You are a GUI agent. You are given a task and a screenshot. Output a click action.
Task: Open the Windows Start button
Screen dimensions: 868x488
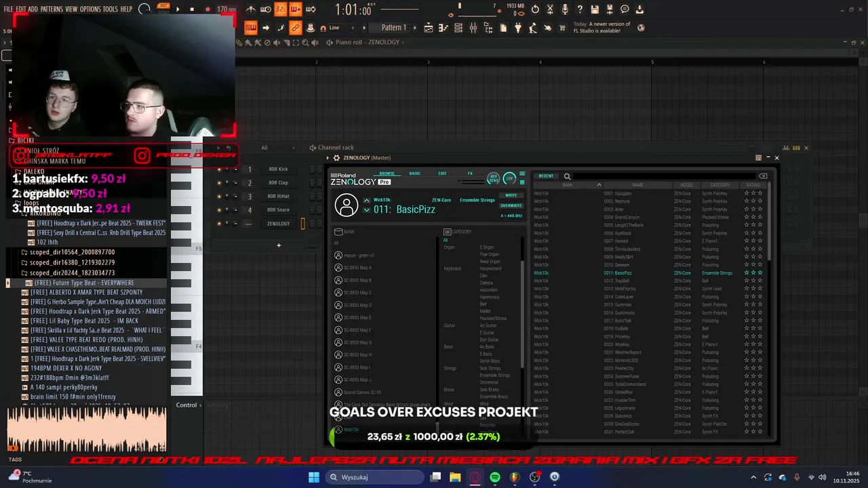[x=314, y=477]
